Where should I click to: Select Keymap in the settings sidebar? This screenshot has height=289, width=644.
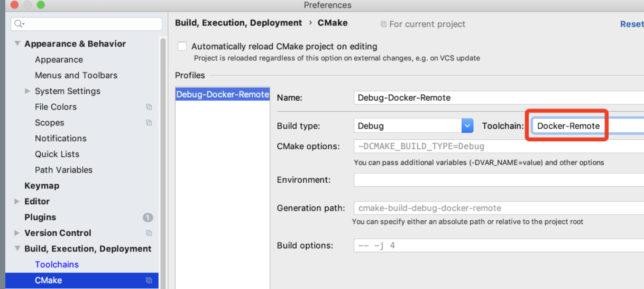42,186
